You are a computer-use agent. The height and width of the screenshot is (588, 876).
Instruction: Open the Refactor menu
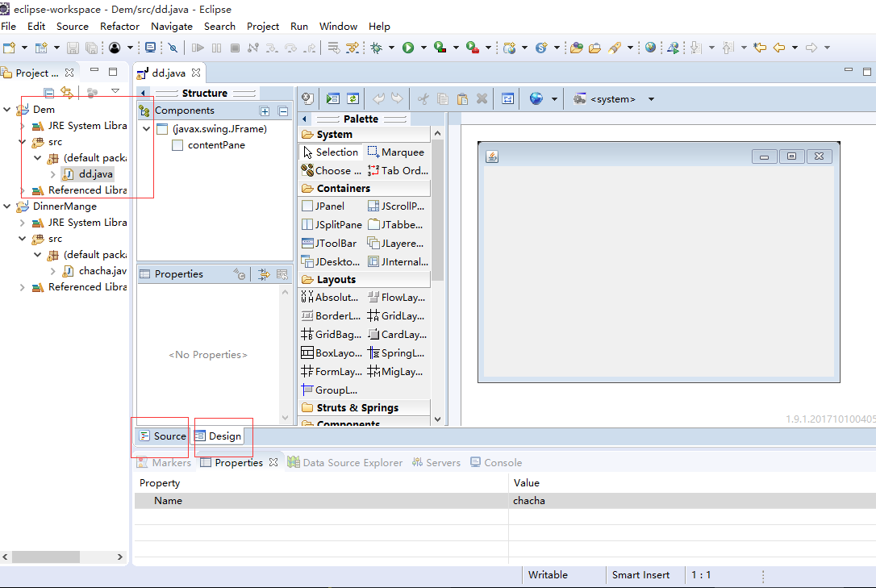tap(119, 27)
